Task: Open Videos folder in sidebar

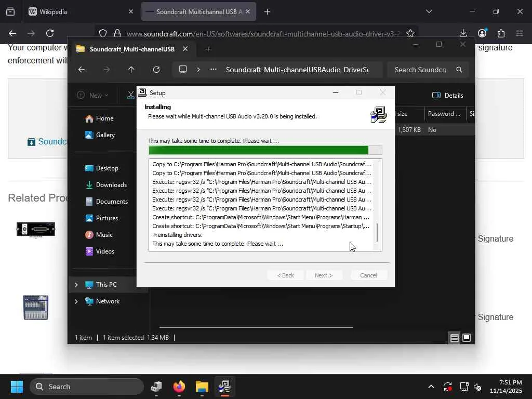Action: click(x=100, y=251)
